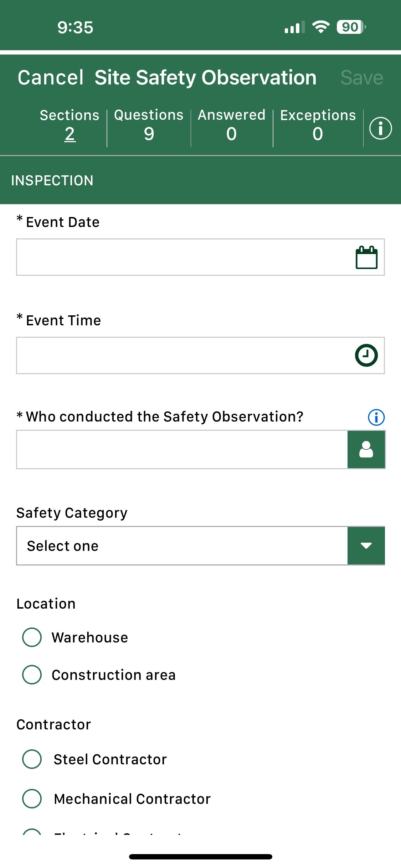Tap the Event Time clock icon
This screenshot has width=401, height=868.
(x=366, y=355)
